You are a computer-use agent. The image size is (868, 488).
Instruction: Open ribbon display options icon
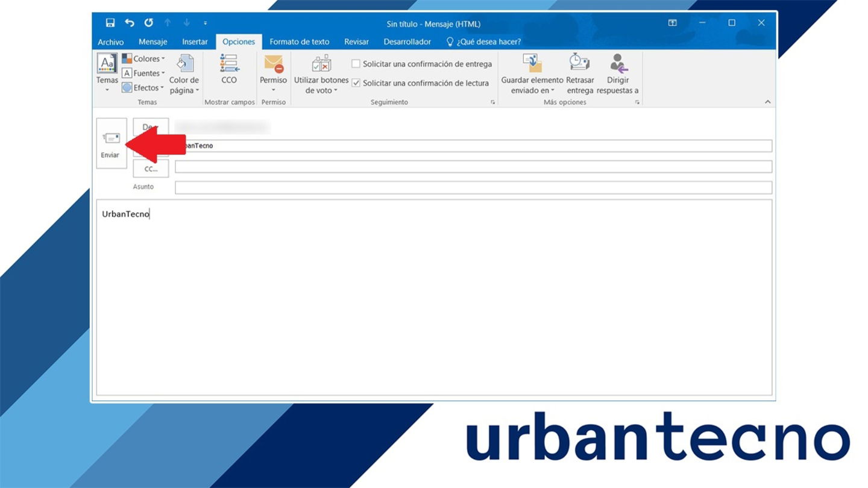click(672, 23)
